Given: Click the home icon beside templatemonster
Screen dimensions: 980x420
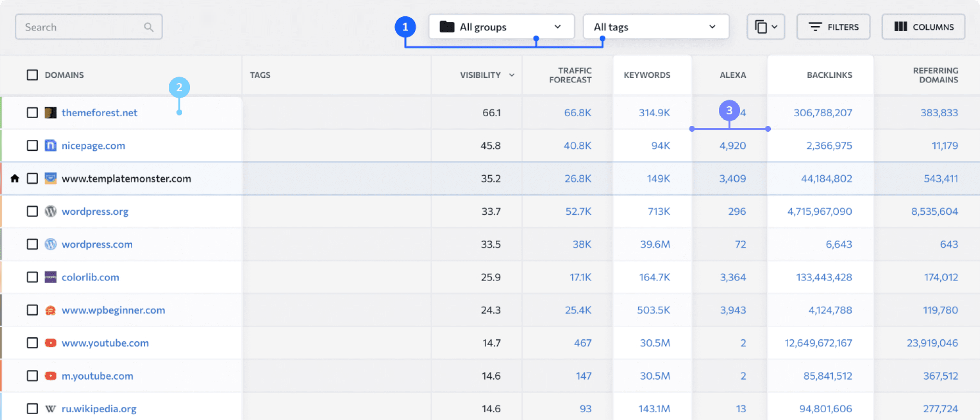Looking at the screenshot, I should (x=15, y=178).
